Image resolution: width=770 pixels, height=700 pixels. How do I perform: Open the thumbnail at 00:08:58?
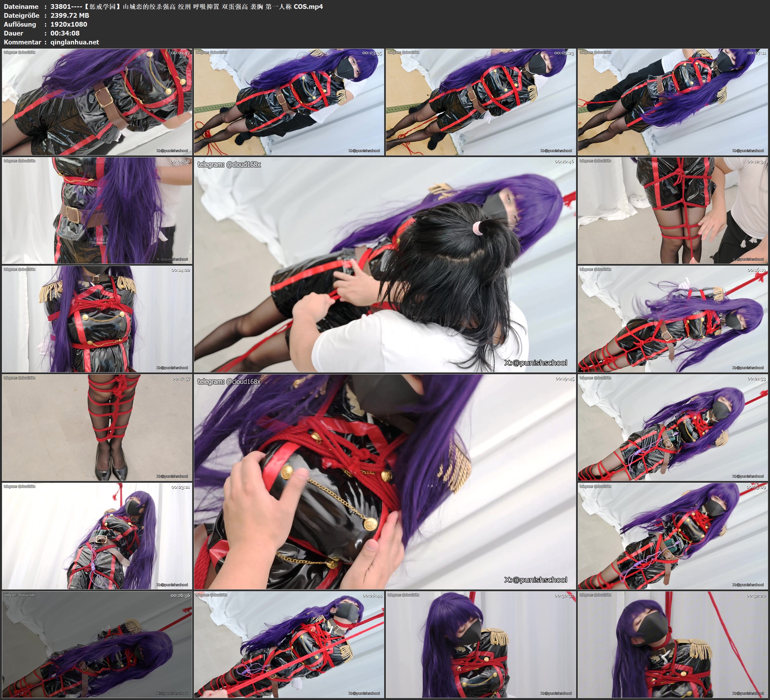97,210
